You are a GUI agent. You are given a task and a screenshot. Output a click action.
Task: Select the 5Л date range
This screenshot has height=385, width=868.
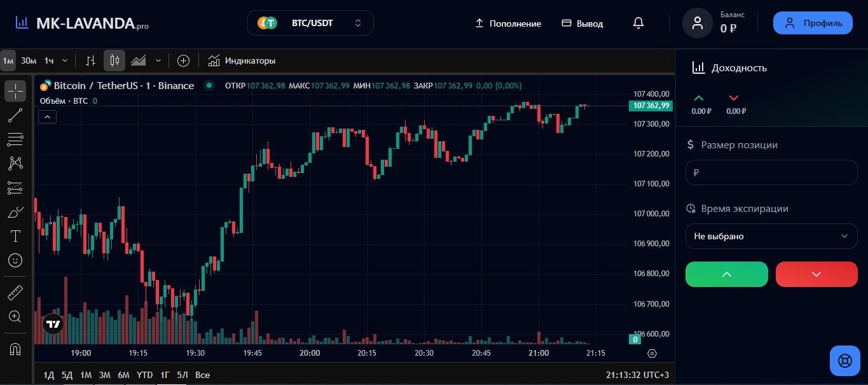point(183,375)
